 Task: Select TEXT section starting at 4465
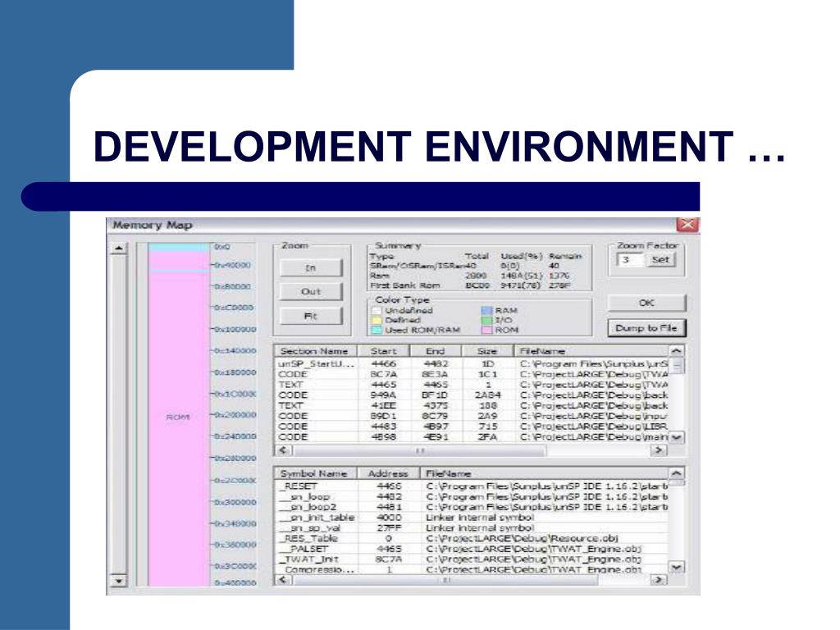pos(472,385)
